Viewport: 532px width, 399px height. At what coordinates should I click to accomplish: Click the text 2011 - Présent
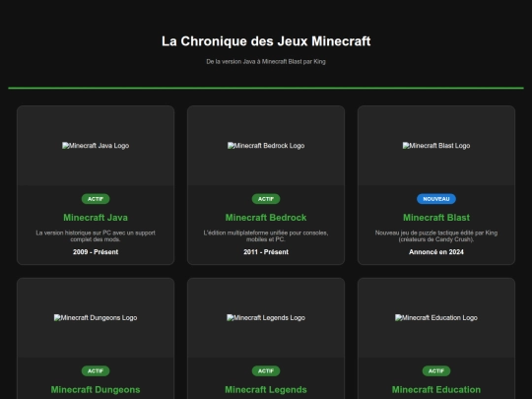coord(266,252)
